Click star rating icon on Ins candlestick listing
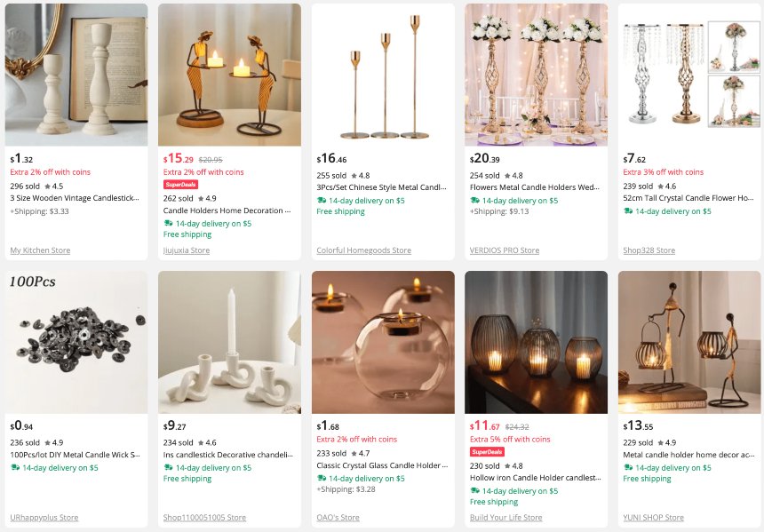The image size is (764, 532). click(202, 443)
